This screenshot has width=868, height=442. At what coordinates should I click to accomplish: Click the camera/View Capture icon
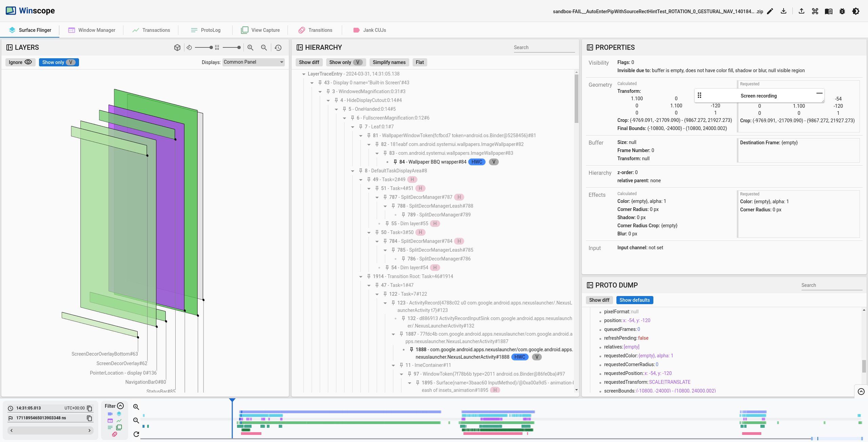pyautogui.click(x=243, y=29)
